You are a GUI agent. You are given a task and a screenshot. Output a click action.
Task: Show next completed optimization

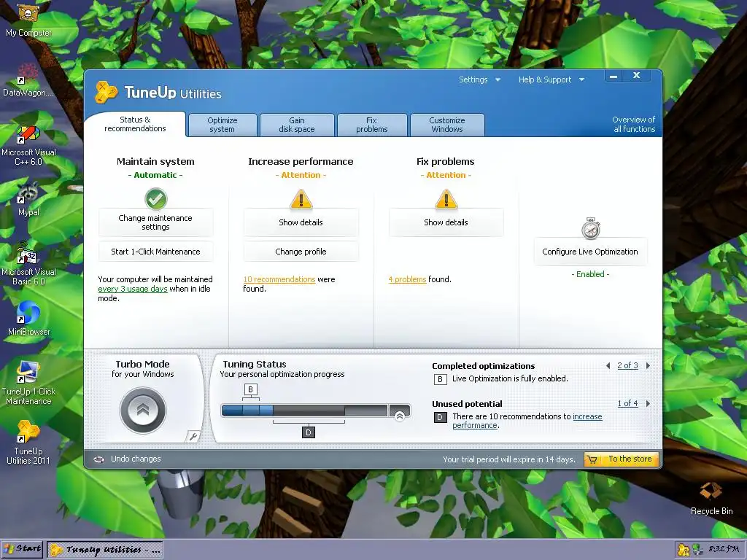(x=648, y=366)
